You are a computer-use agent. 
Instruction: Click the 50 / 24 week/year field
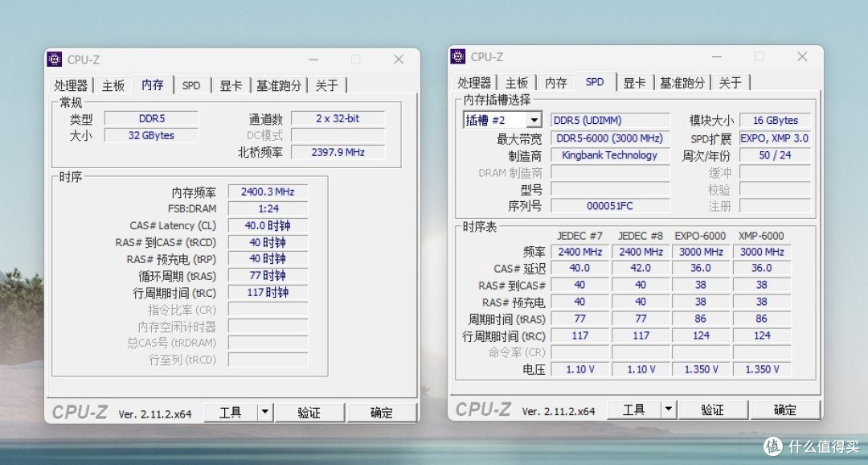[775, 155]
